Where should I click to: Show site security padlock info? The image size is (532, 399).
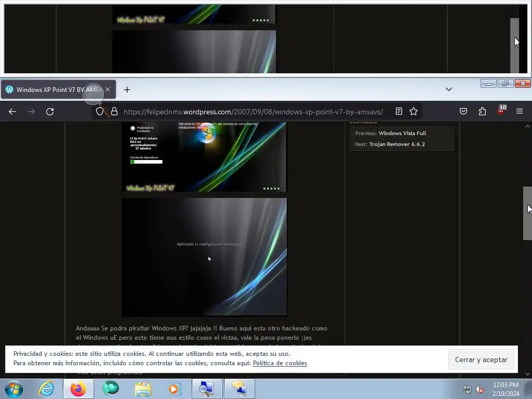pyautogui.click(x=114, y=112)
